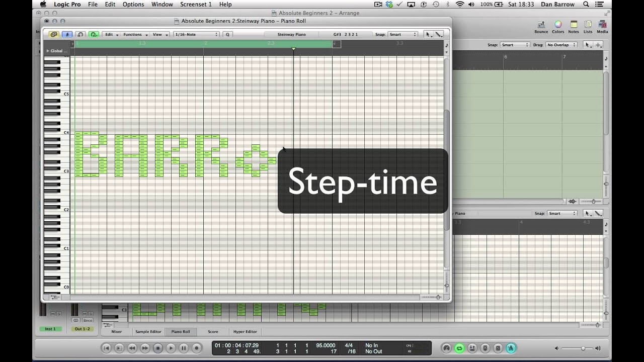Open the Piano Roll Edit menu
Screen dimensions: 644x362
pos(111,35)
